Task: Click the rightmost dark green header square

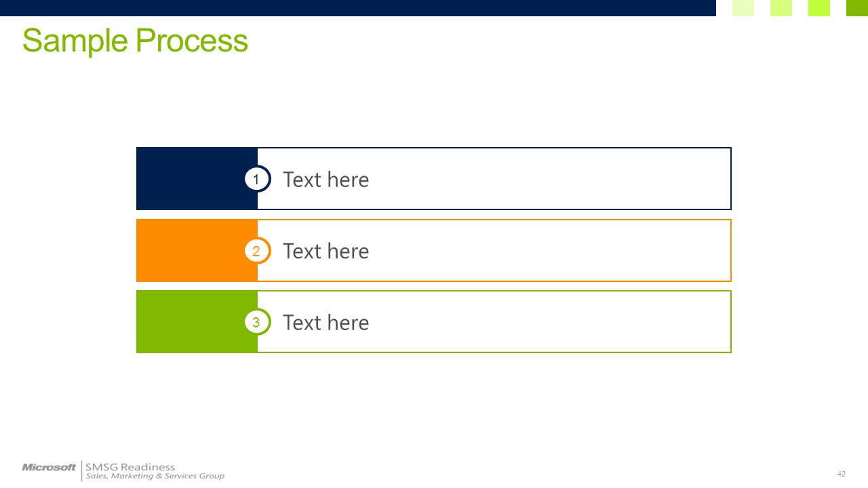Action: 857,8
